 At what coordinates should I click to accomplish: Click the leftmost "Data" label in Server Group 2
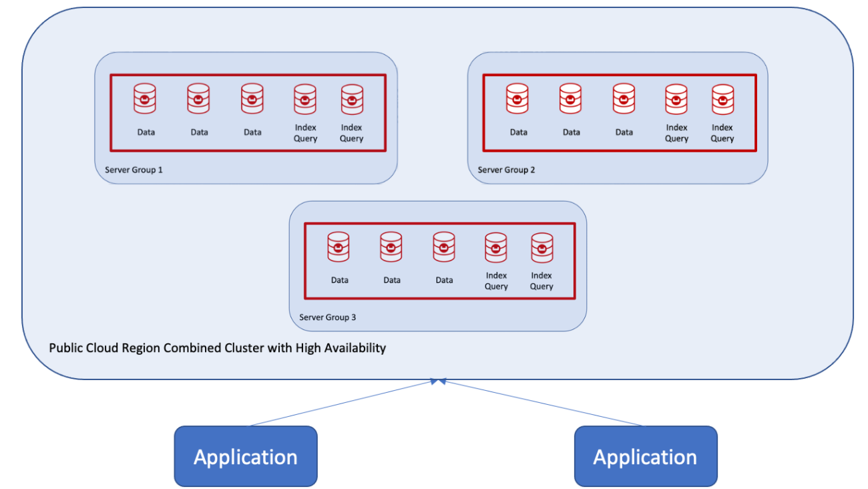(x=519, y=132)
